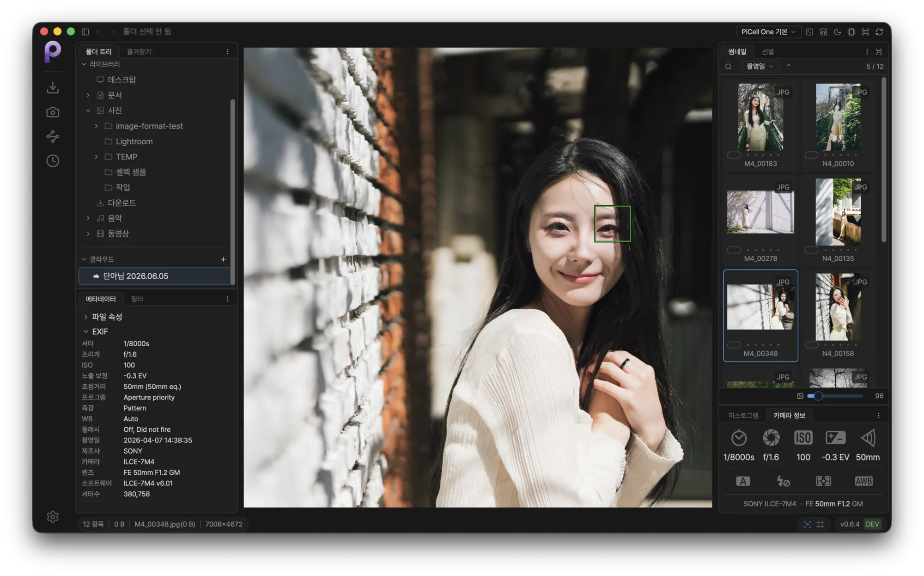Select the 단아님 2026.06.05 cloud entry
Viewport: 924px width, 576px height.
(155, 276)
